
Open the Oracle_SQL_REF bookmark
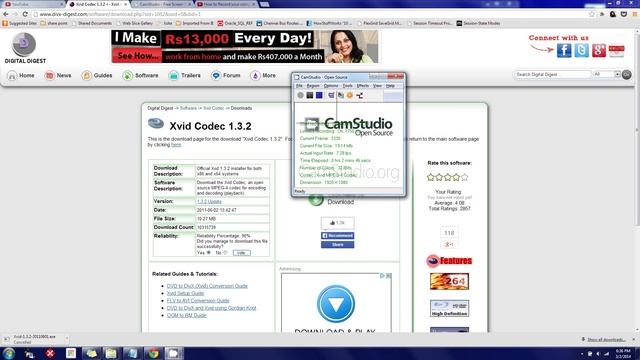tap(235, 23)
